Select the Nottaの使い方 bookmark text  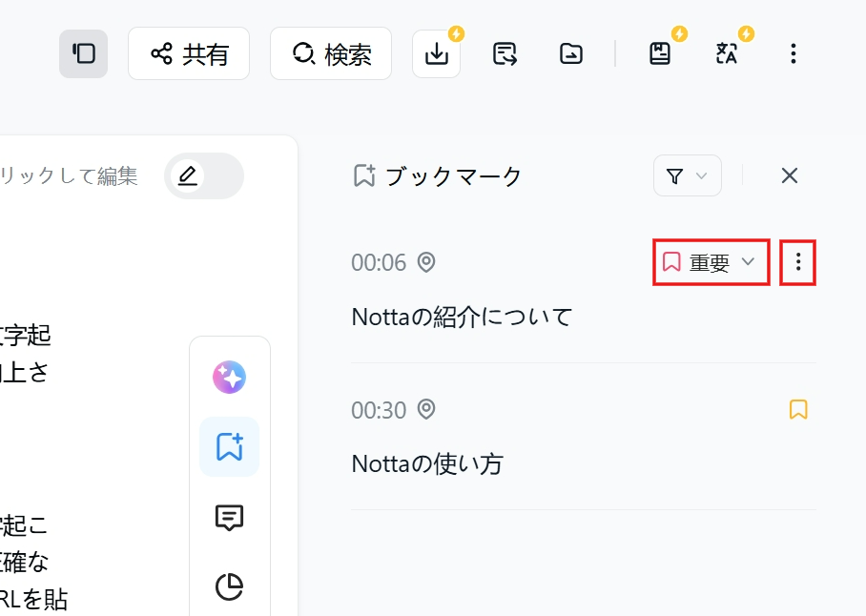pos(427,463)
